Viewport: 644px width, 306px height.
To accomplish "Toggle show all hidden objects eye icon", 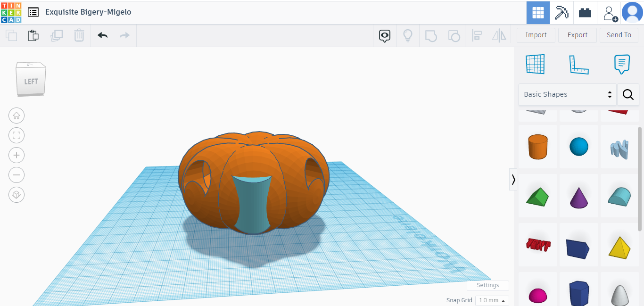I will click(385, 35).
